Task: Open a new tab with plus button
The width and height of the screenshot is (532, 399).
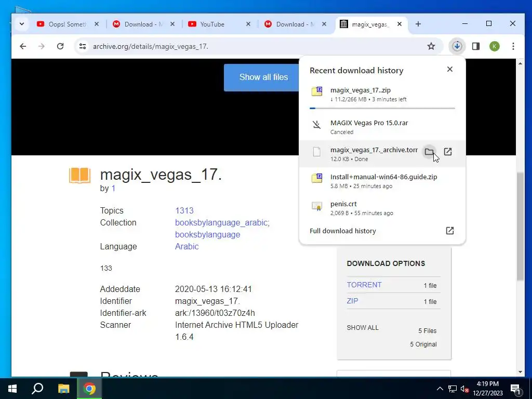Action: pyautogui.click(x=418, y=24)
